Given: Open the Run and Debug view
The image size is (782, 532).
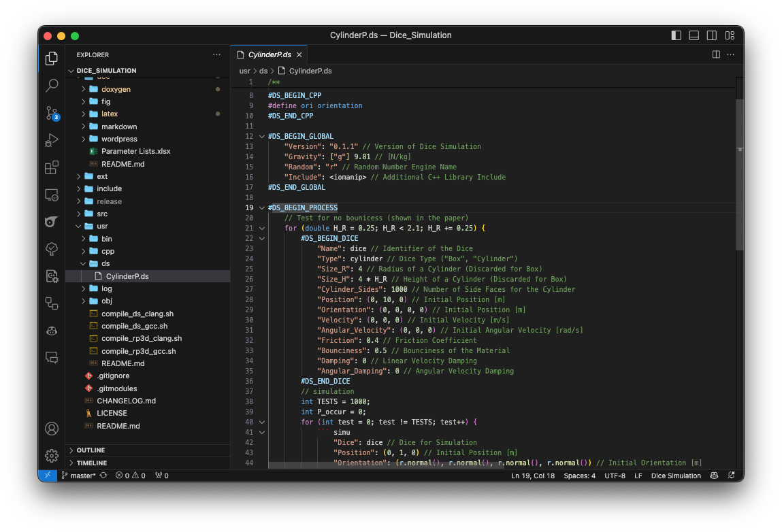Looking at the screenshot, I should (x=51, y=140).
